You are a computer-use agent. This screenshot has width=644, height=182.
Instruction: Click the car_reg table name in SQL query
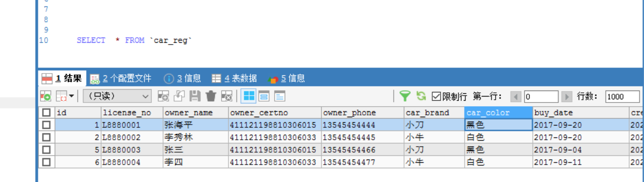[170, 40]
